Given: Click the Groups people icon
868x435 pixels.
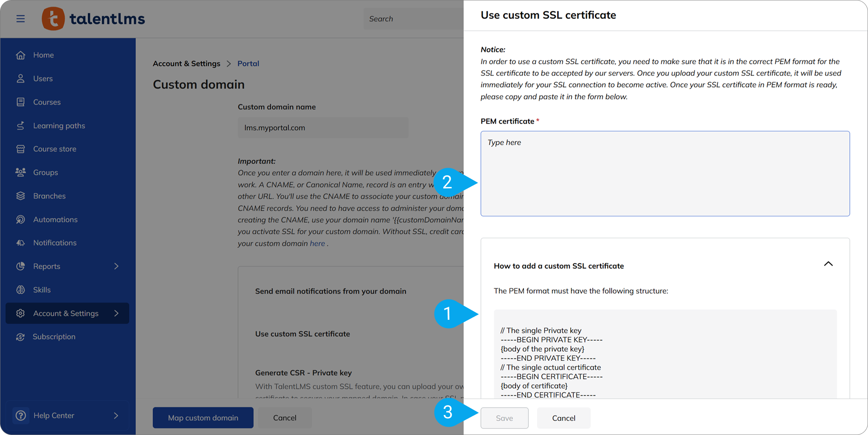Looking at the screenshot, I should [x=20, y=172].
